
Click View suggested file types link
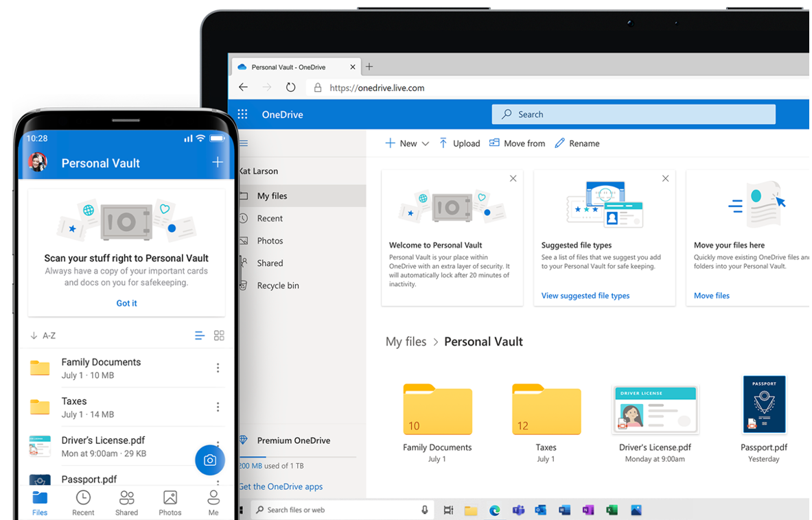(x=585, y=295)
